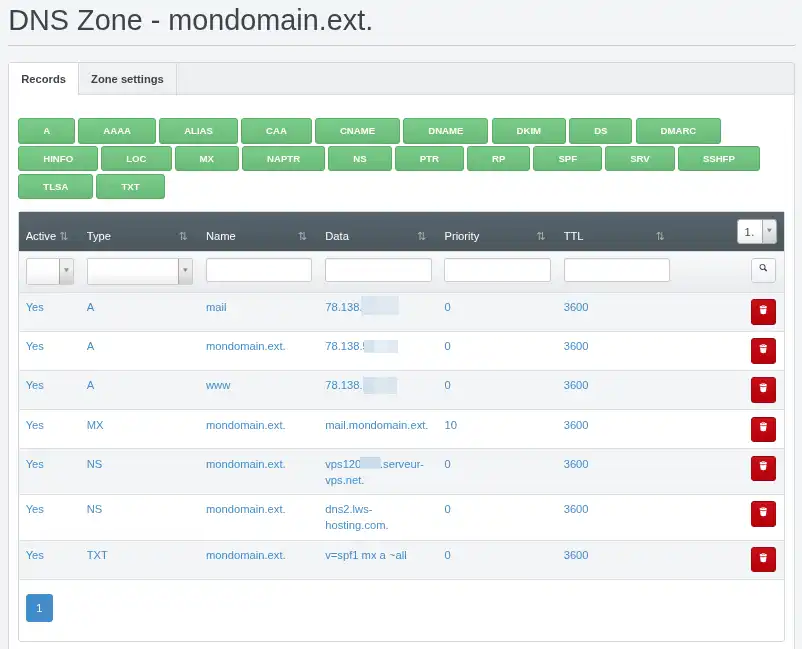802x649 pixels.
Task: Switch to the Zone settings tab
Action: (127, 79)
